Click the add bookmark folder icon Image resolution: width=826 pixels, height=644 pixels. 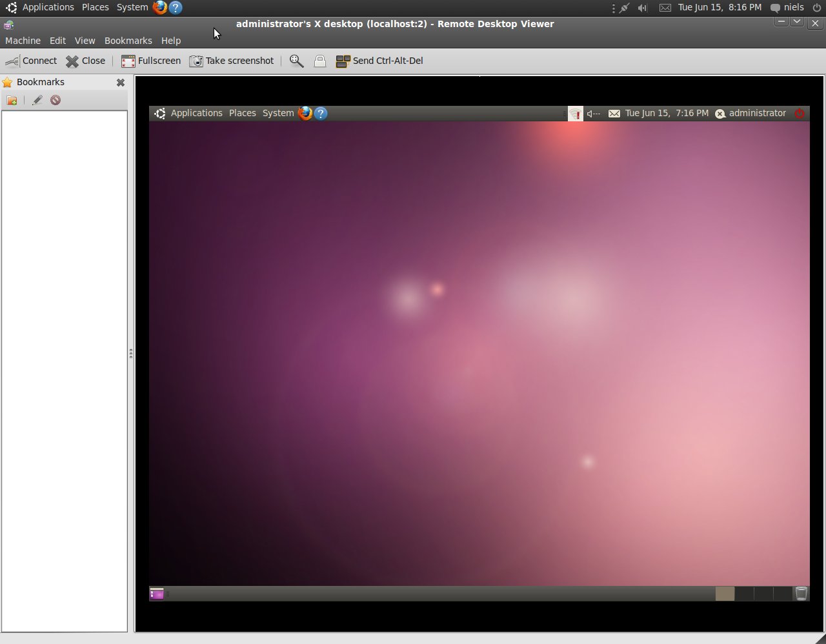point(12,100)
